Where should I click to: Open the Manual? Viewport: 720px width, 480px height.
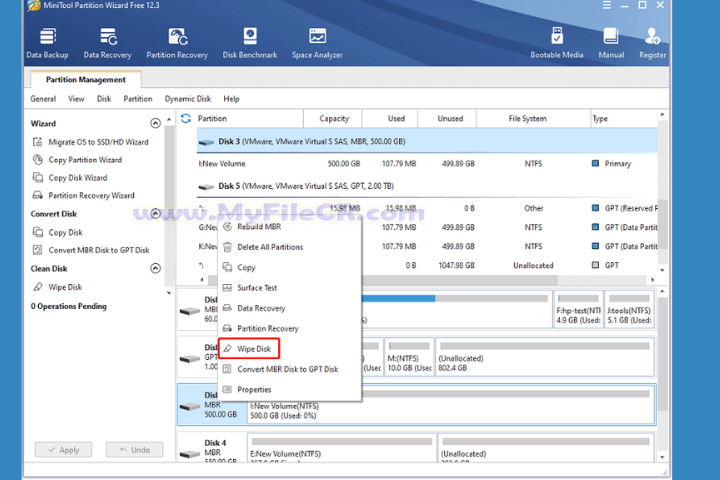pyautogui.click(x=611, y=43)
